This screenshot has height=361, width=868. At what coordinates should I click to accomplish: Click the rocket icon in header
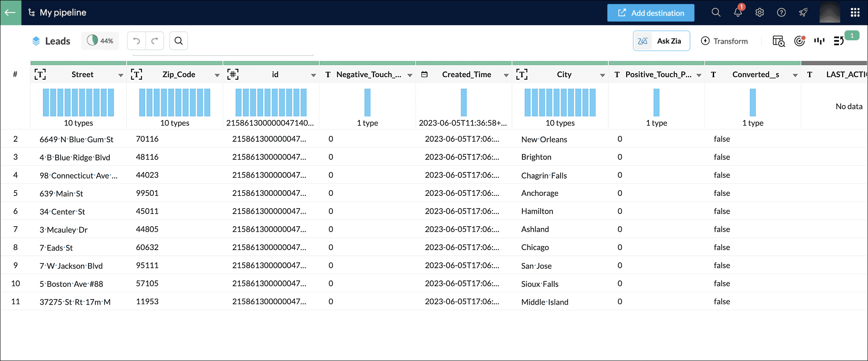pos(803,13)
